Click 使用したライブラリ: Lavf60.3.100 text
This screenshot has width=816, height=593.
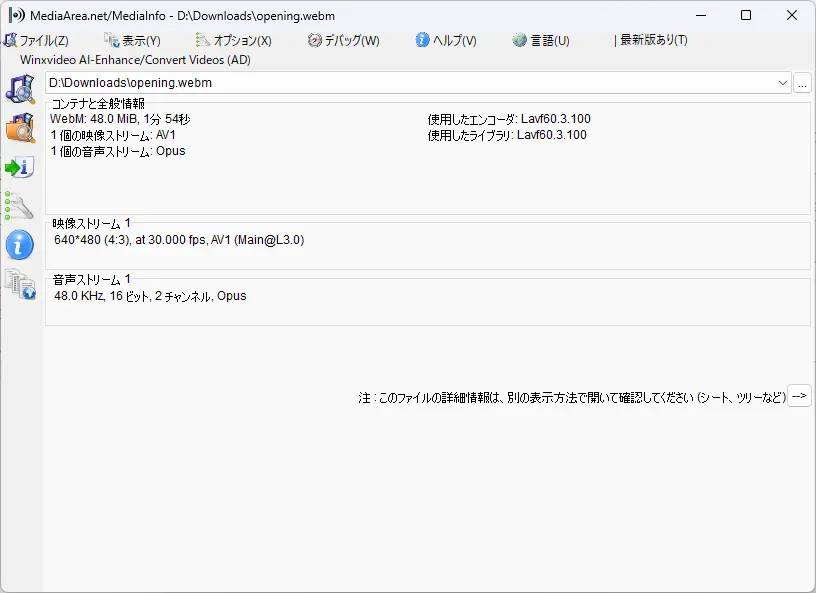(507, 135)
